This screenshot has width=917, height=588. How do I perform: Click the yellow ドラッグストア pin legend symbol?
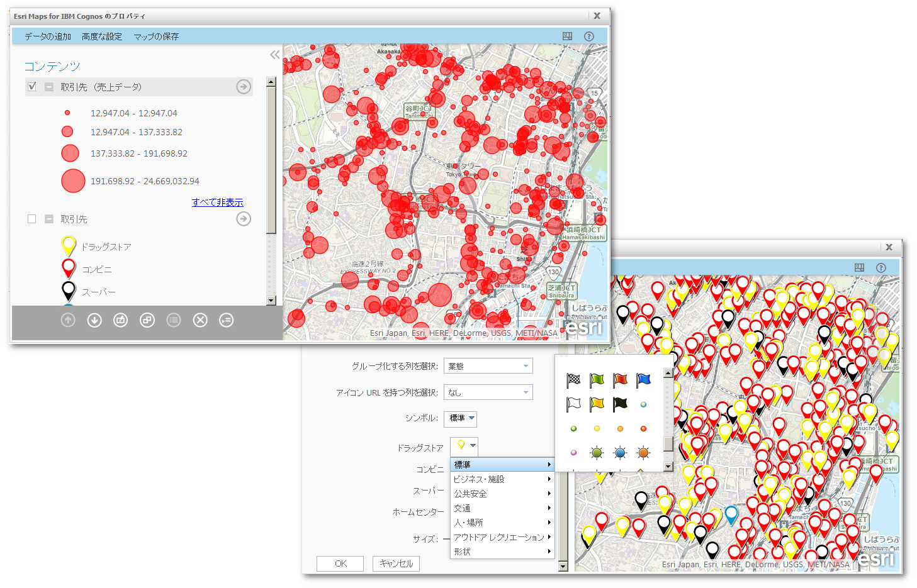coord(69,246)
